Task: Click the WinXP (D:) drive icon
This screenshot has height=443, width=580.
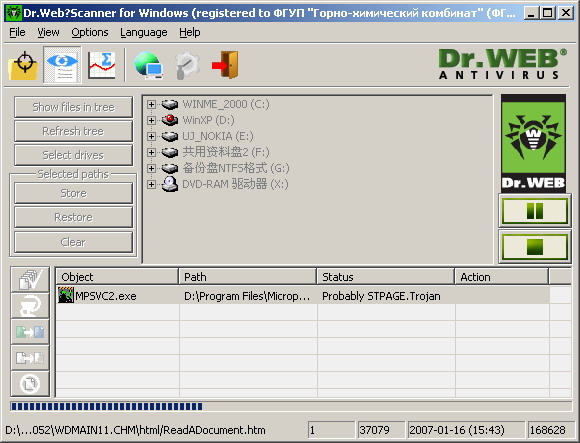Action: [x=170, y=120]
